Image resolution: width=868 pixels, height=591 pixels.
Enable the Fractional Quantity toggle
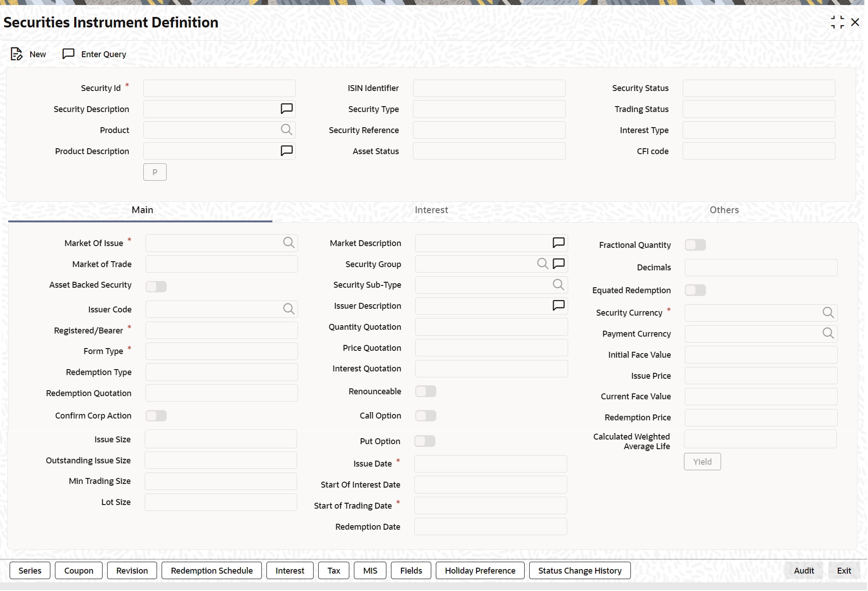(695, 245)
